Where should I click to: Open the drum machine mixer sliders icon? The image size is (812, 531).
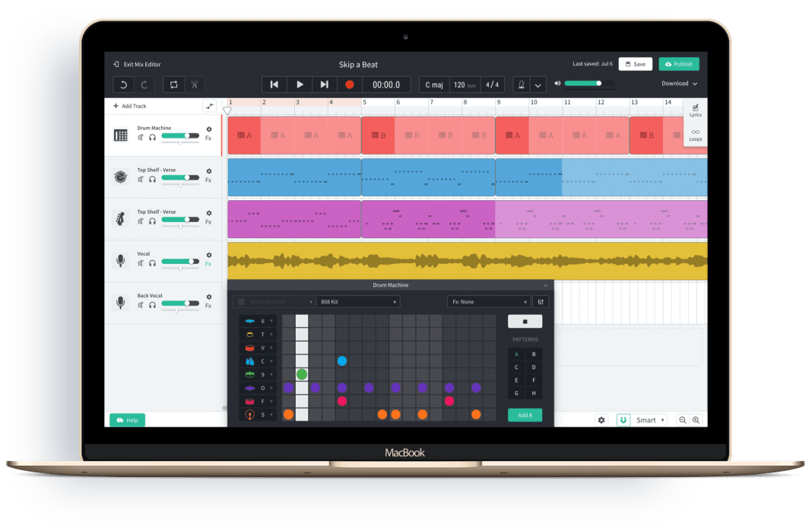pyautogui.click(x=541, y=302)
